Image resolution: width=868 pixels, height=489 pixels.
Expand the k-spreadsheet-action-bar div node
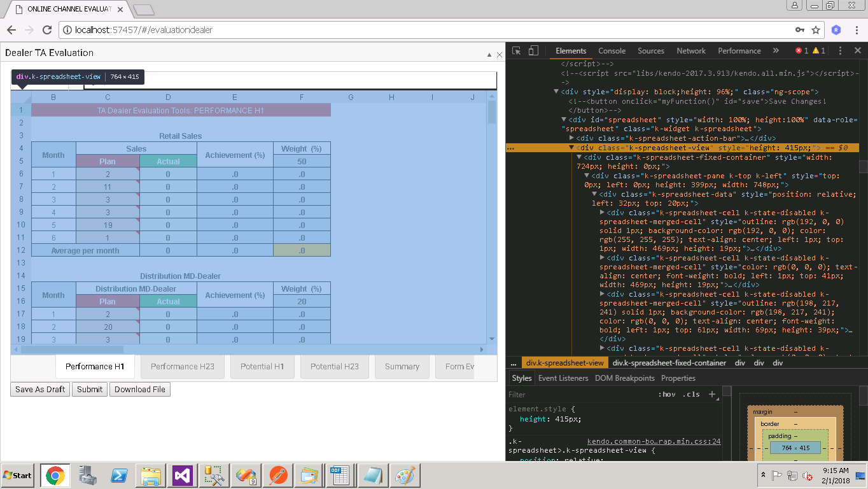pos(571,138)
